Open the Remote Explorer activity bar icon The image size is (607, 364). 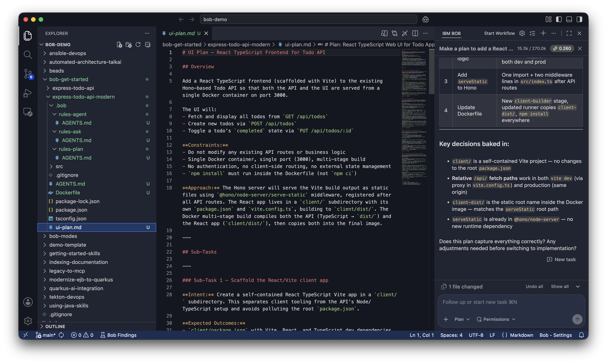tap(28, 112)
